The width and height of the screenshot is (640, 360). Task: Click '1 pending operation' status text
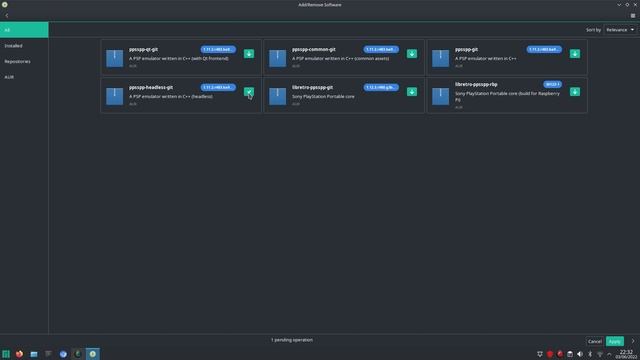click(x=292, y=340)
